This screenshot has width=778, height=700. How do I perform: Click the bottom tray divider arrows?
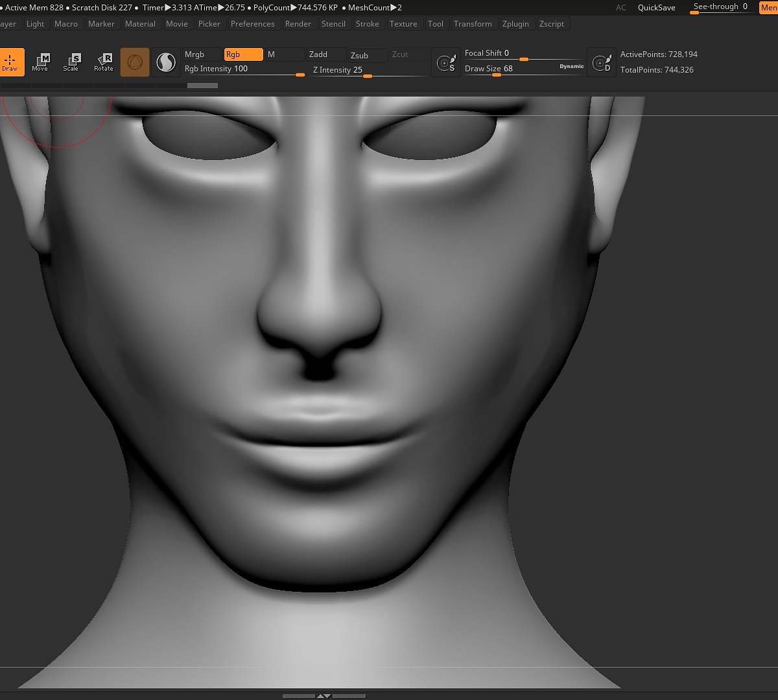click(324, 696)
